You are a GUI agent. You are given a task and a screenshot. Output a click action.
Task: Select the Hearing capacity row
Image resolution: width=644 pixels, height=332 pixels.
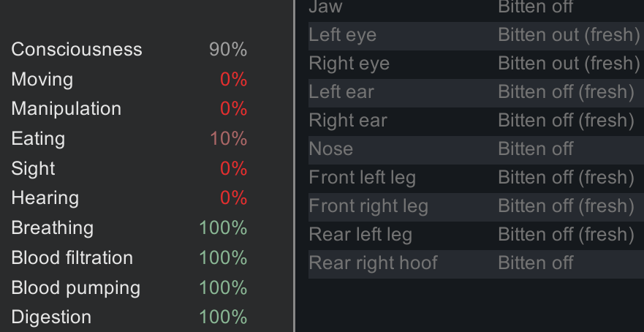(129, 198)
